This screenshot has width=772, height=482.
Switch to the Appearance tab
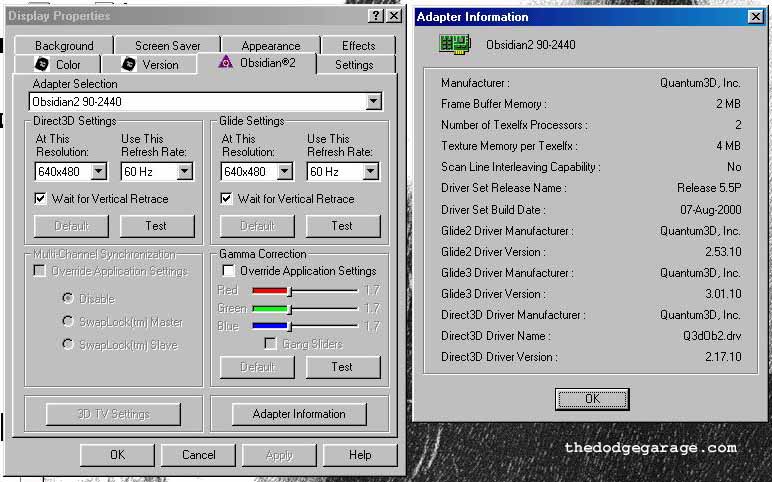pos(271,46)
